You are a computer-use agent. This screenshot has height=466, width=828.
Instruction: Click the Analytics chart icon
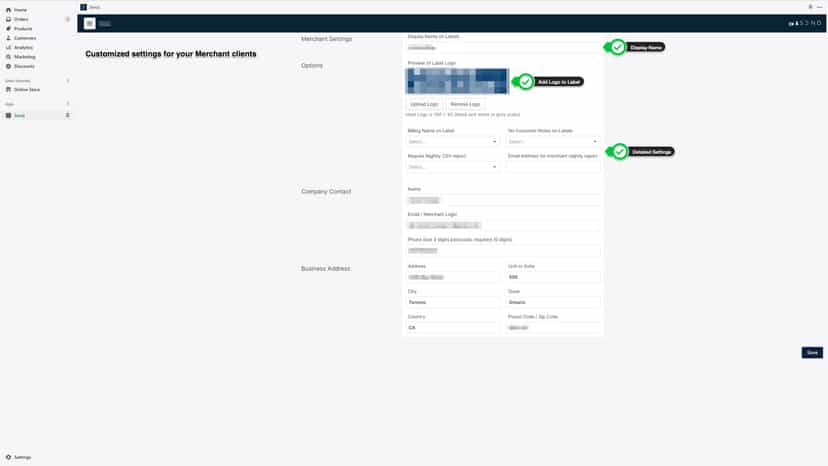coord(8,48)
